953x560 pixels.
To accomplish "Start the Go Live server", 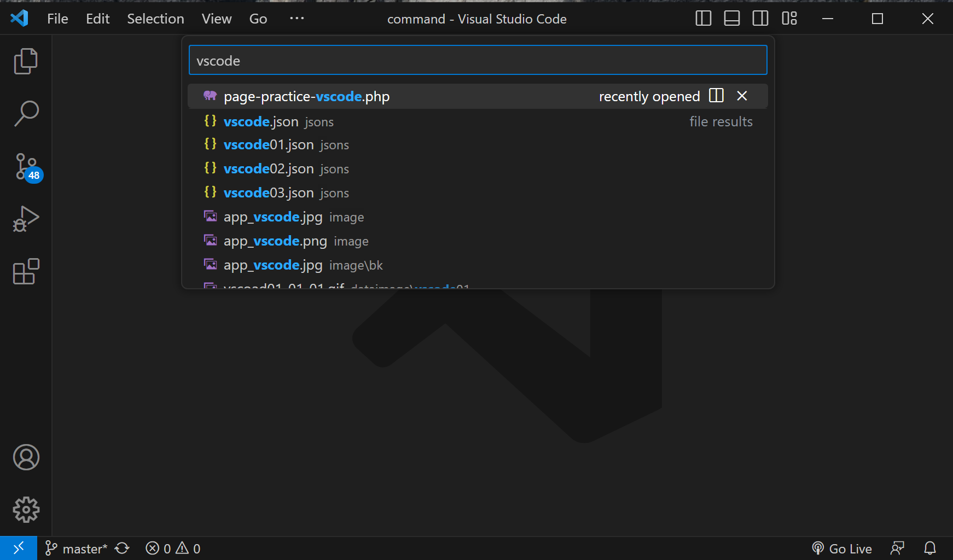I will click(x=842, y=548).
